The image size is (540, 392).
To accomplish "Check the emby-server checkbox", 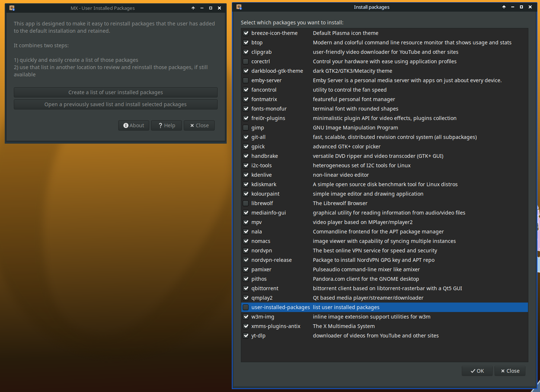I will [246, 80].
